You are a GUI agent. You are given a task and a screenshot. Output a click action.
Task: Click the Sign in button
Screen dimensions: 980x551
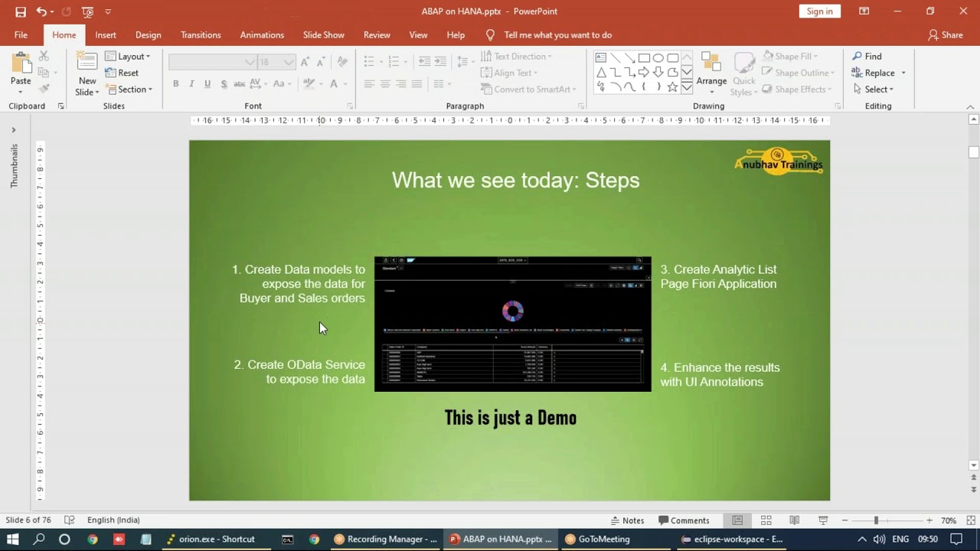pos(820,11)
